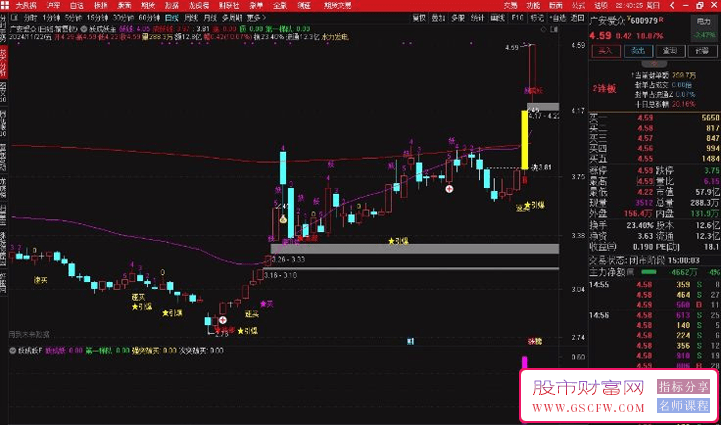Select the 30分钟 timeframe

click(122, 18)
